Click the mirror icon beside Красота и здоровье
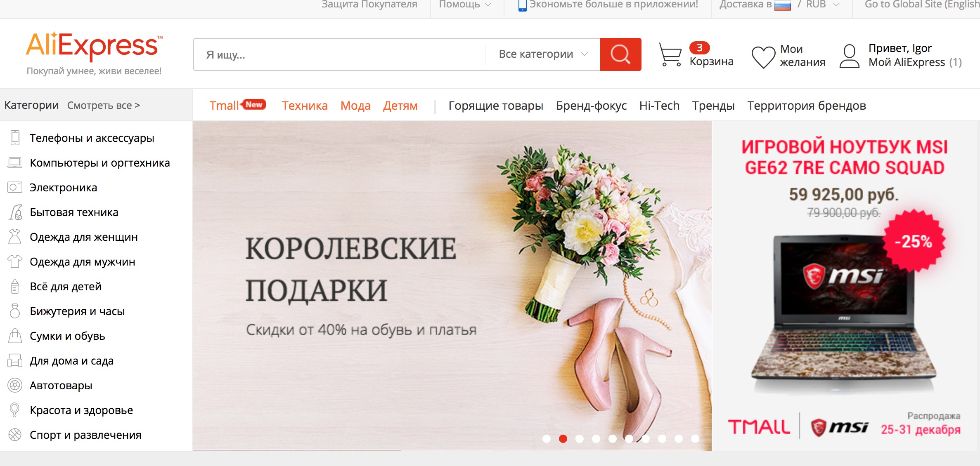 click(x=14, y=410)
